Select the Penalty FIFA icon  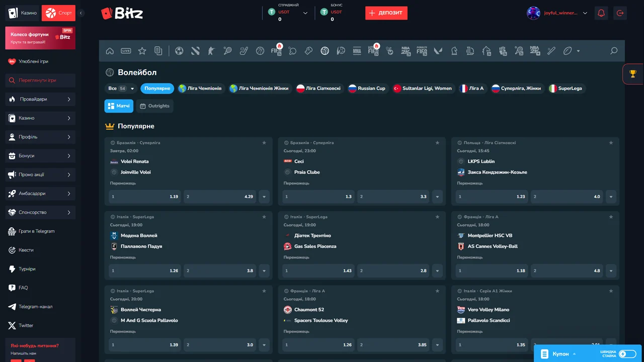point(422,51)
